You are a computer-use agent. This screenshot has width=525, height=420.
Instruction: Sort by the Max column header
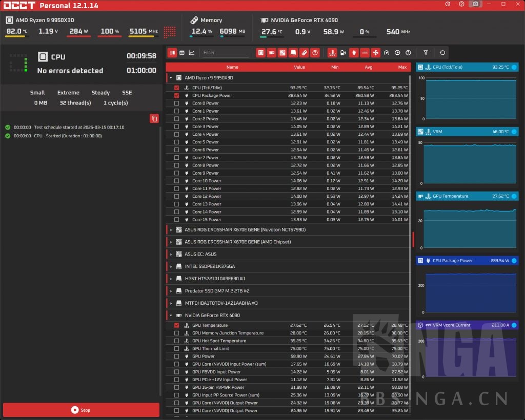(x=402, y=67)
